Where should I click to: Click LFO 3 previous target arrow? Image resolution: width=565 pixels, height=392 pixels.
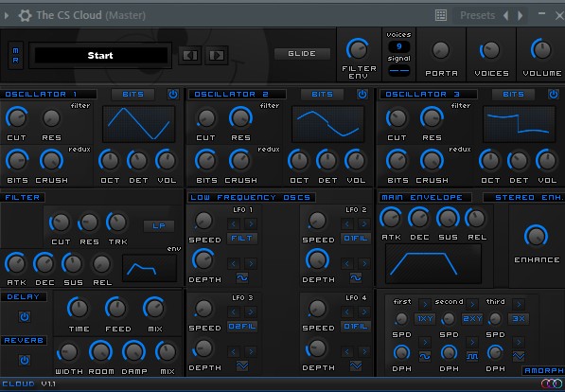click(x=234, y=312)
